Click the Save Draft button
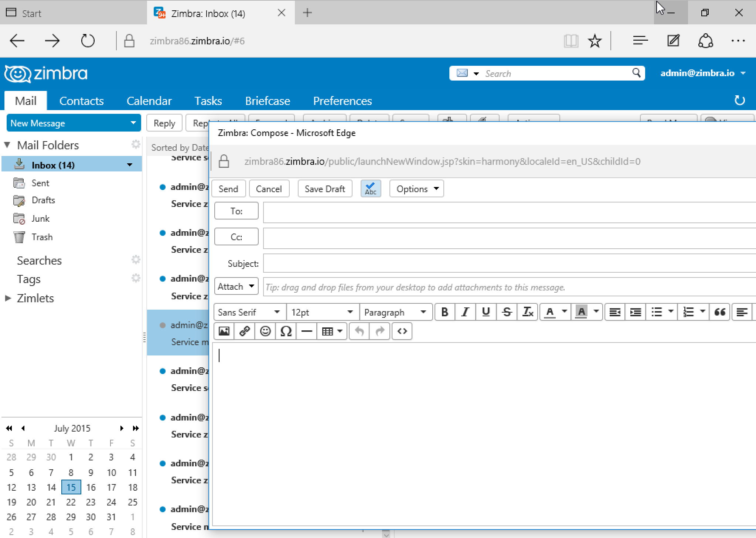756x538 pixels. pyautogui.click(x=324, y=189)
